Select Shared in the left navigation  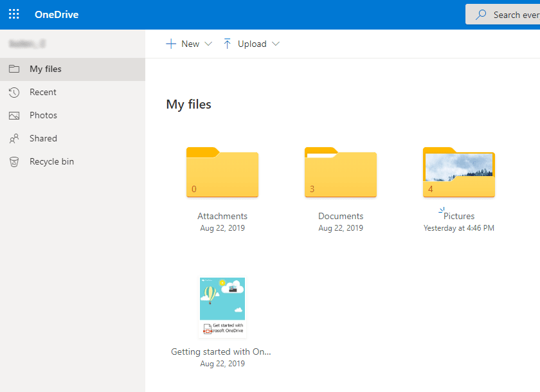pos(43,138)
